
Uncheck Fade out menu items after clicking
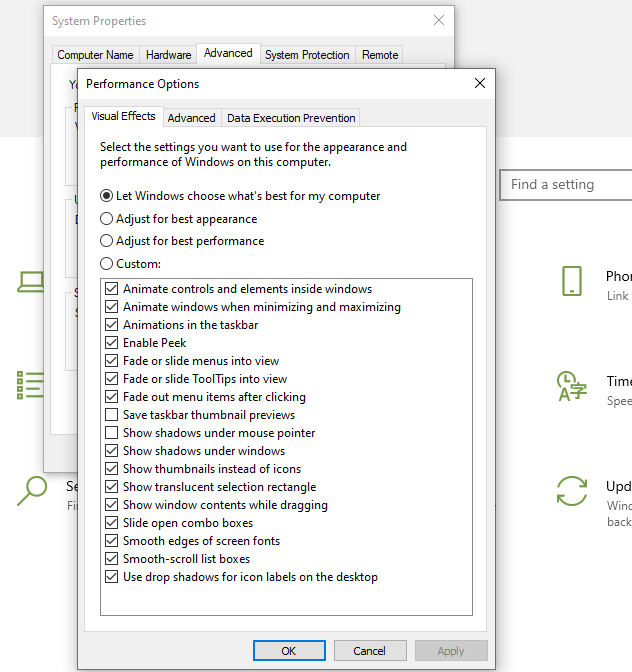[111, 397]
